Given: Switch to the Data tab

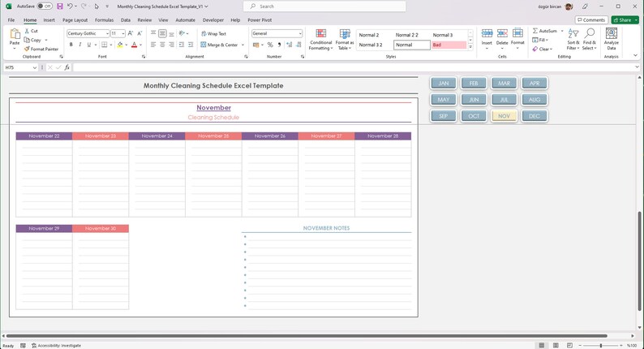Looking at the screenshot, I should [x=125, y=19].
